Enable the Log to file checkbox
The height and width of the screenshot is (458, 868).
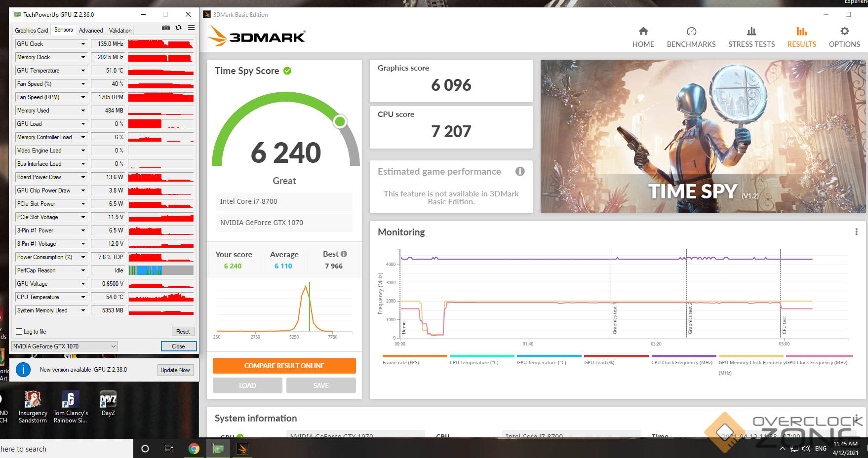coord(19,332)
